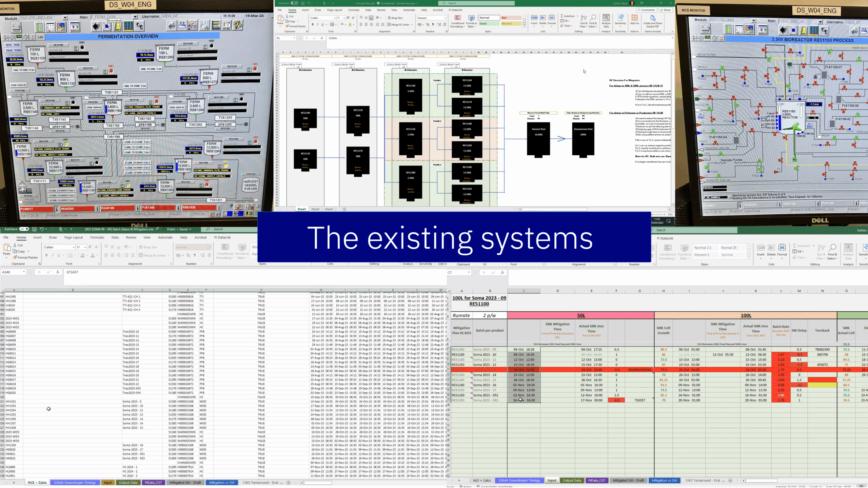
Task: Open Find & Select in the 100L Soma workbook
Action: click(832, 252)
